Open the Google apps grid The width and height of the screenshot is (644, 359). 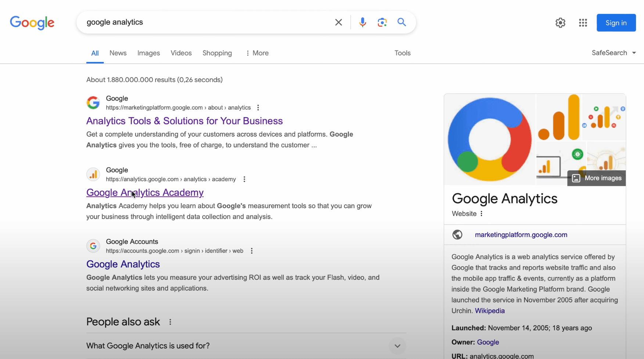coord(583,23)
